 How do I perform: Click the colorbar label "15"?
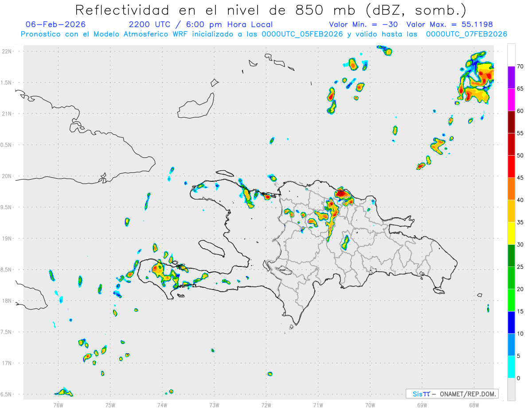(520, 312)
